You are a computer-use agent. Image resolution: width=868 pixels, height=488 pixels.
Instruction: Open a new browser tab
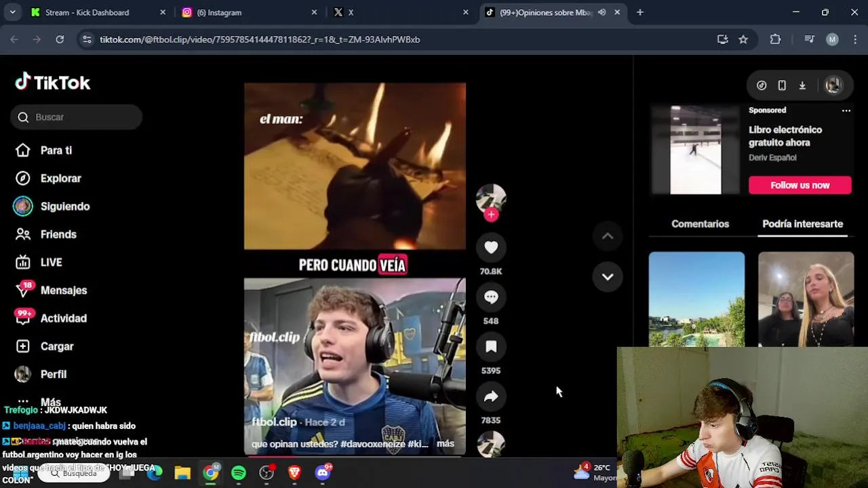639,12
